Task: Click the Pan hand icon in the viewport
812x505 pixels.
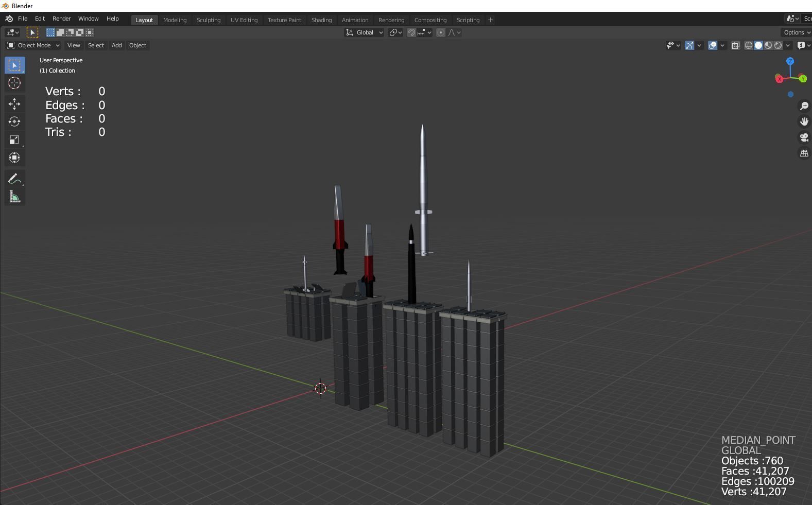Action: 804,121
